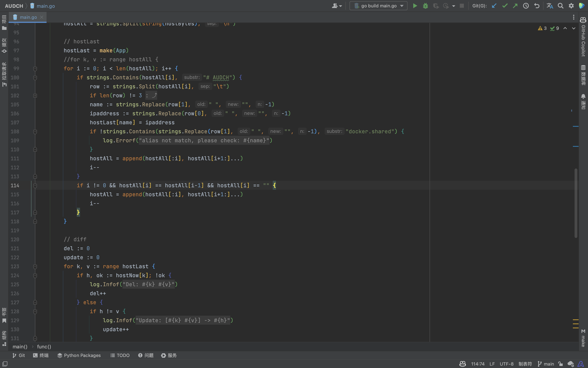Update project via Git blue arrow

(x=494, y=6)
